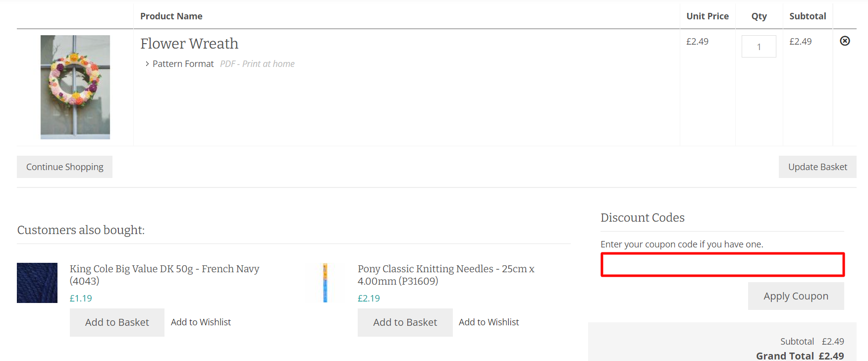Click the Continue Shopping button
This screenshot has width=868, height=361.
[x=64, y=167]
